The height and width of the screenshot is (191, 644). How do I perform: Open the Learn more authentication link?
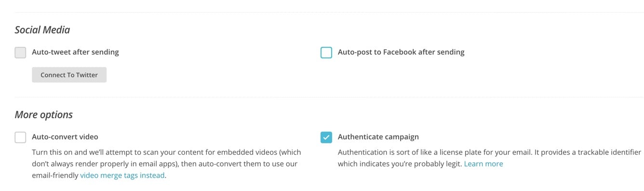click(x=483, y=164)
